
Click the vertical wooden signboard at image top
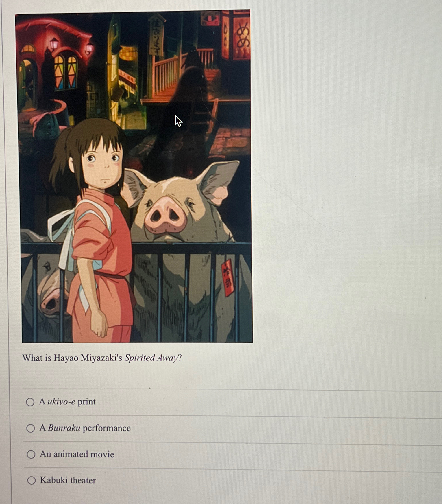pyautogui.click(x=156, y=35)
